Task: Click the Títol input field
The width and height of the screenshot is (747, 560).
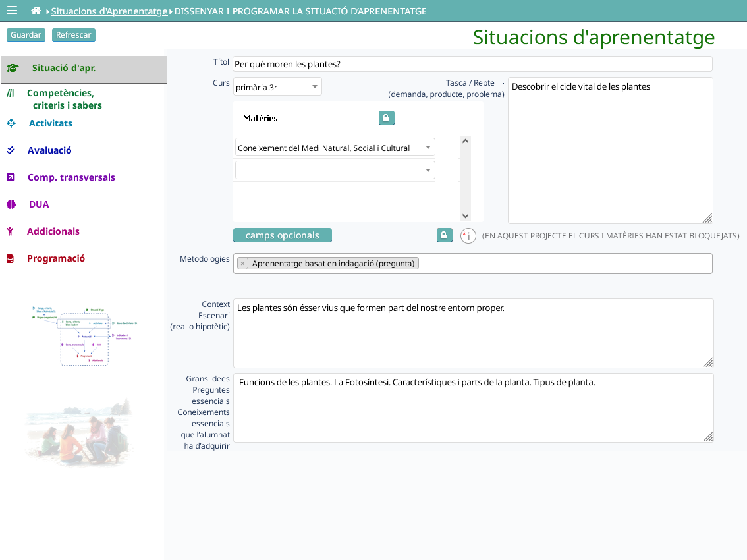Action: click(x=472, y=64)
